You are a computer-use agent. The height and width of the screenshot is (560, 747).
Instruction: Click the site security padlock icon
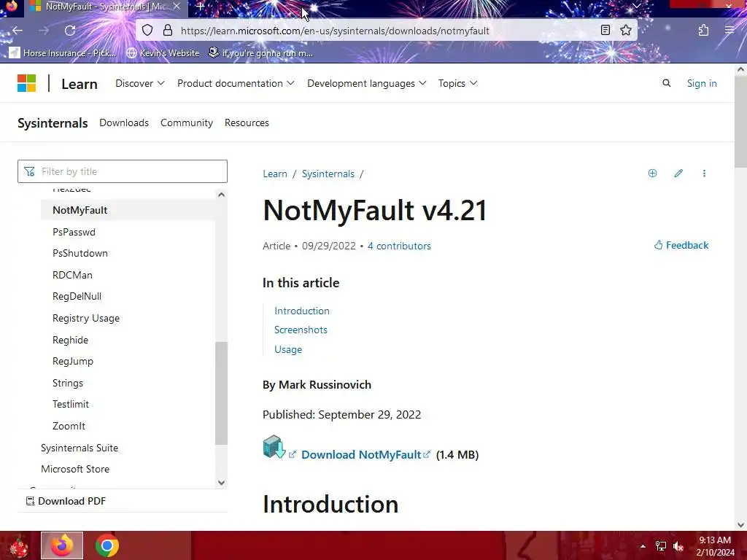(x=168, y=31)
